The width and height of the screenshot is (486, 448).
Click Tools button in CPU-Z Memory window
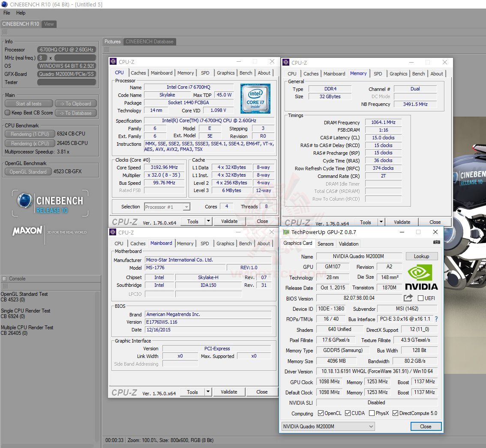366,222
